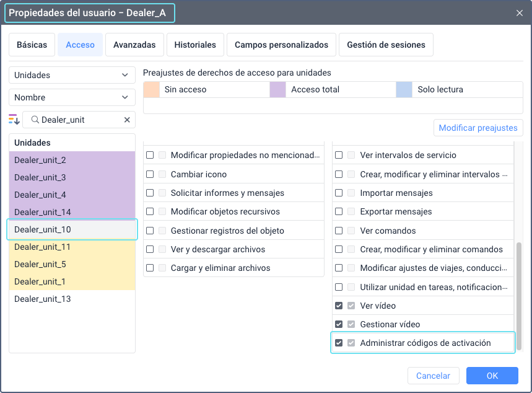
Task: Uncheck the Ver vídeo permission
Action: pyautogui.click(x=338, y=306)
